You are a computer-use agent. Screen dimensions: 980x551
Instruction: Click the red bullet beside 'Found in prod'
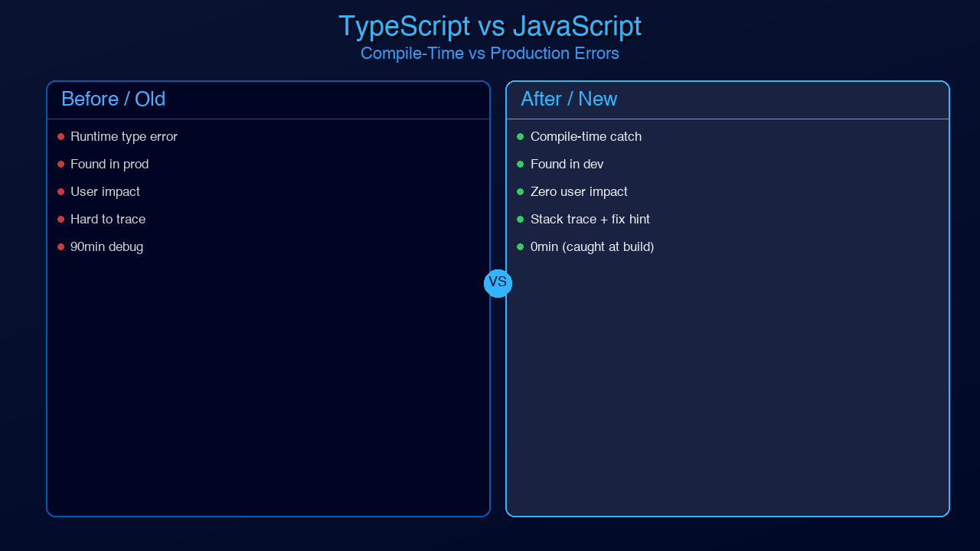(60, 165)
